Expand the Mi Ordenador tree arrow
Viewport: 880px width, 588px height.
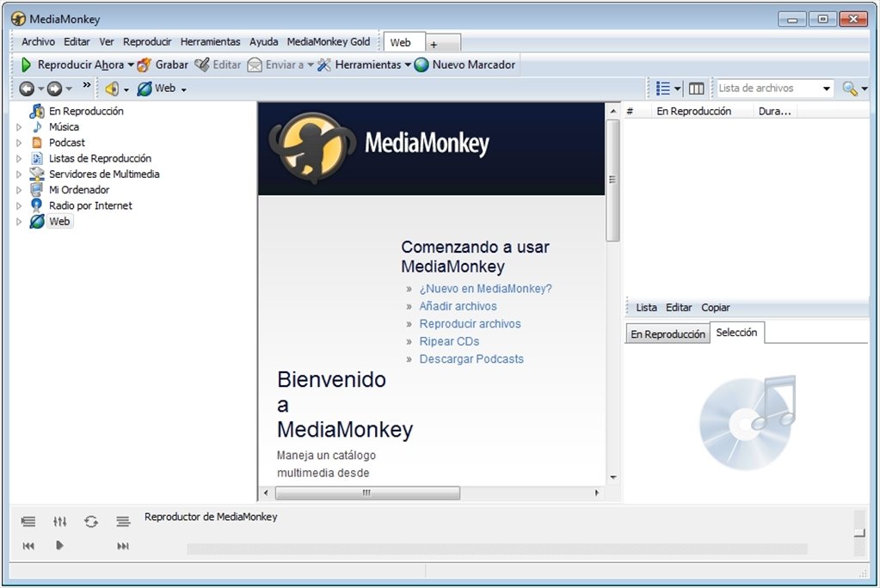click(x=19, y=190)
